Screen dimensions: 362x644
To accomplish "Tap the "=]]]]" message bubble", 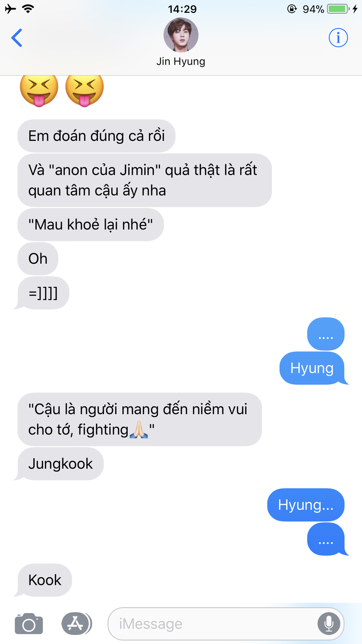I will [x=43, y=293].
